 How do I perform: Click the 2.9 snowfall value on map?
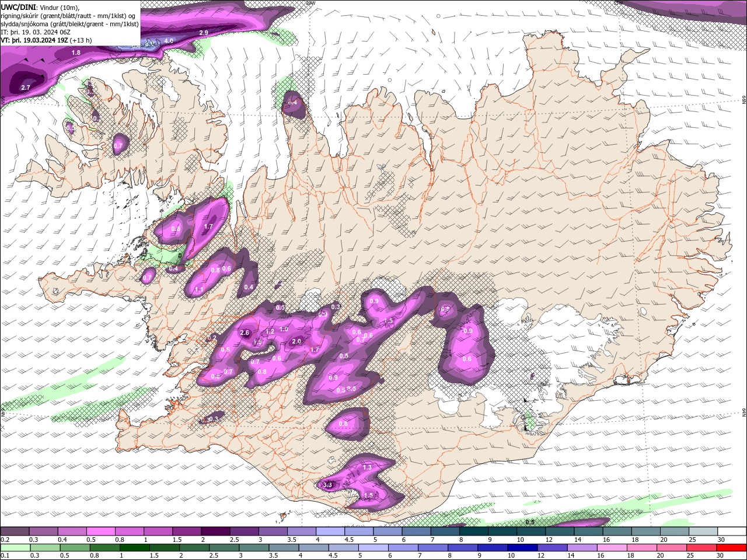point(204,33)
